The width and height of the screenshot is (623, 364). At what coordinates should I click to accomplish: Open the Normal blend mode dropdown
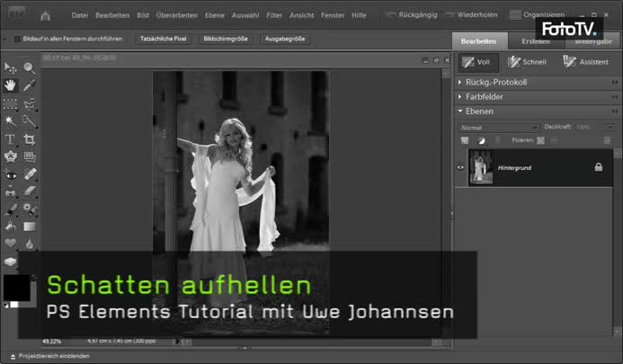pos(500,128)
